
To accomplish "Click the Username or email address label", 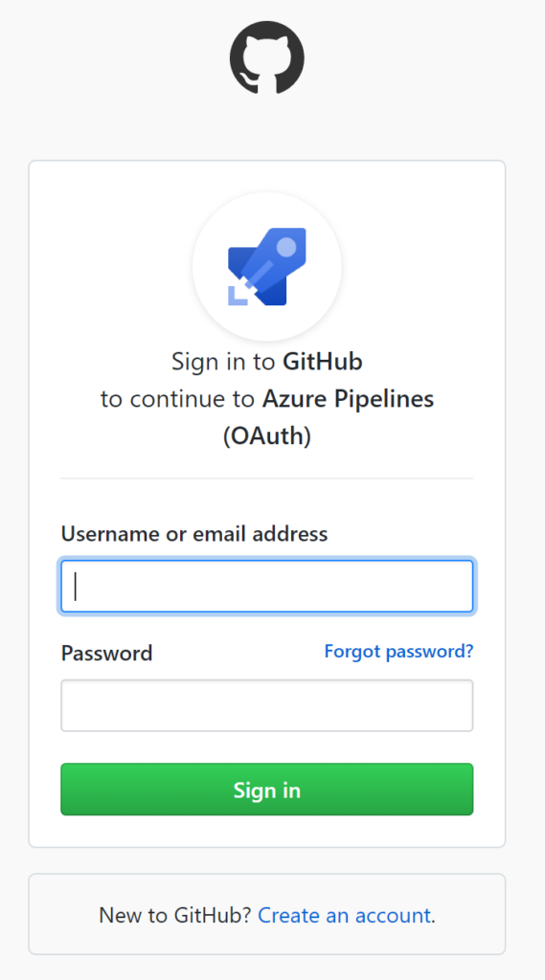I will [194, 534].
